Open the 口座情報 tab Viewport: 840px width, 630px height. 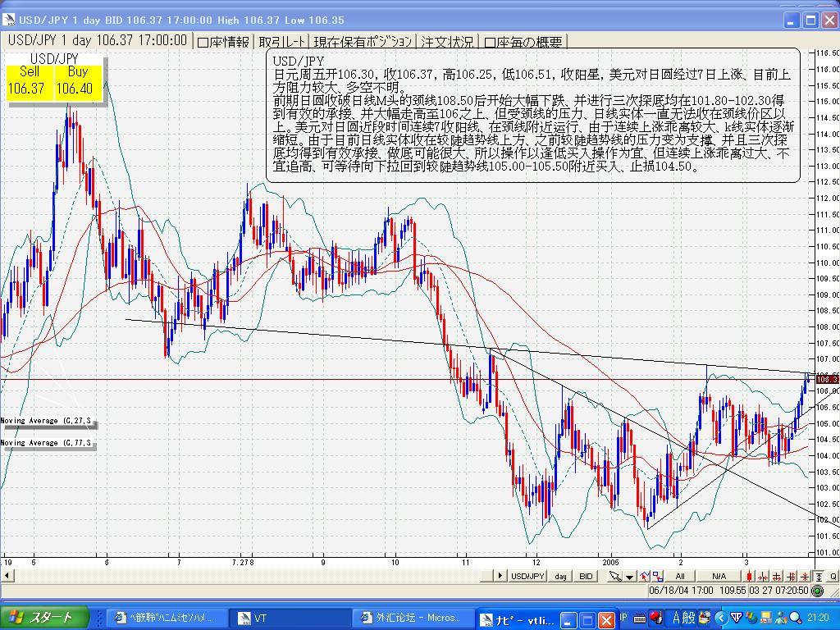[x=223, y=42]
